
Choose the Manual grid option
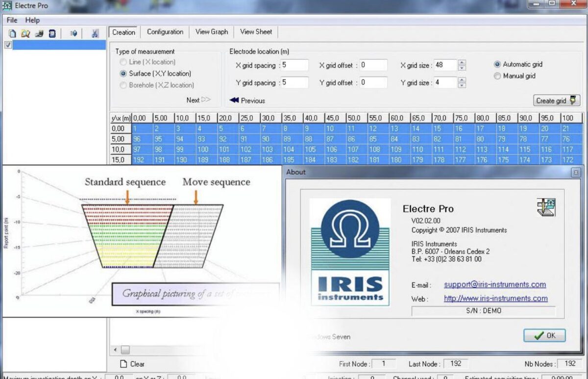(x=497, y=76)
